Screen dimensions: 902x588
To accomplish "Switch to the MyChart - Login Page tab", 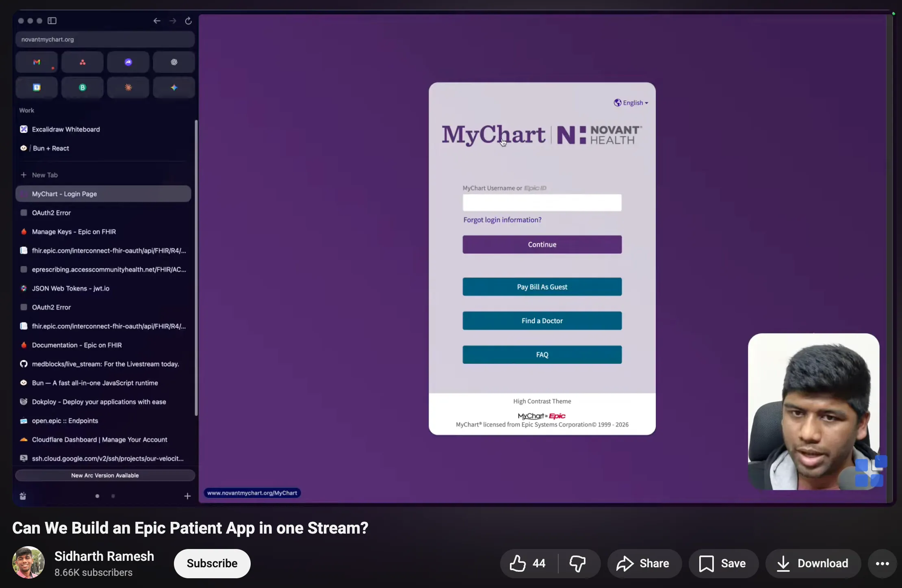I will click(x=103, y=194).
